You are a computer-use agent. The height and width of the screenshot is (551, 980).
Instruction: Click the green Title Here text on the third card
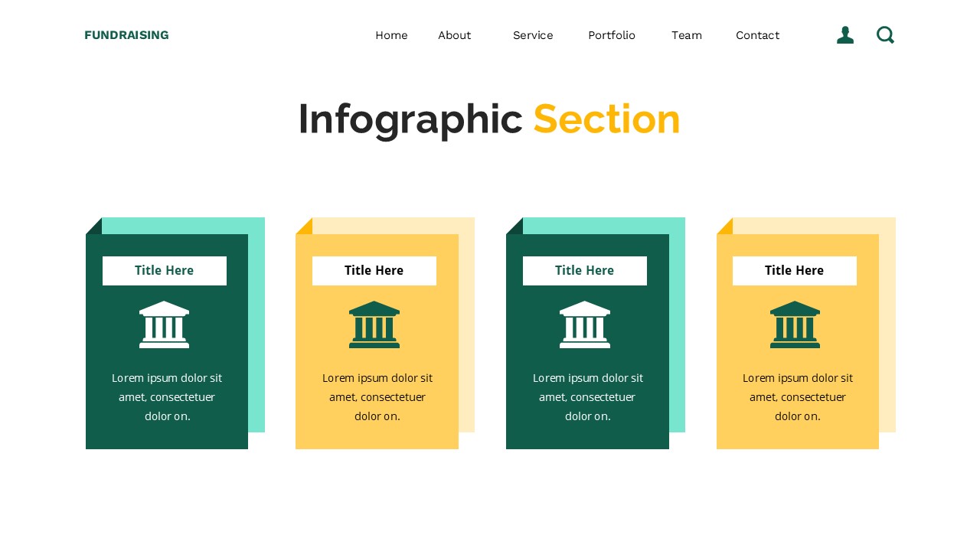point(584,270)
